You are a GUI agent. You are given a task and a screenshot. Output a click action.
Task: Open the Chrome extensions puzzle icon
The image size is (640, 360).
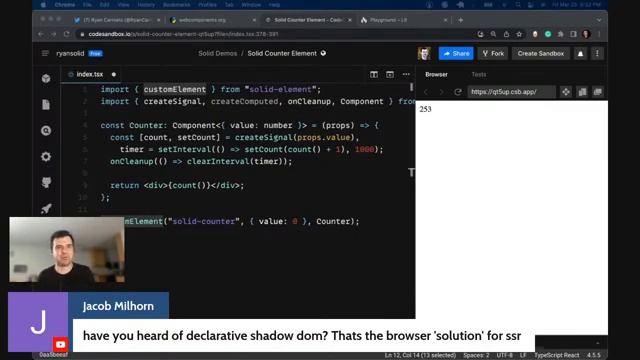click(560, 34)
